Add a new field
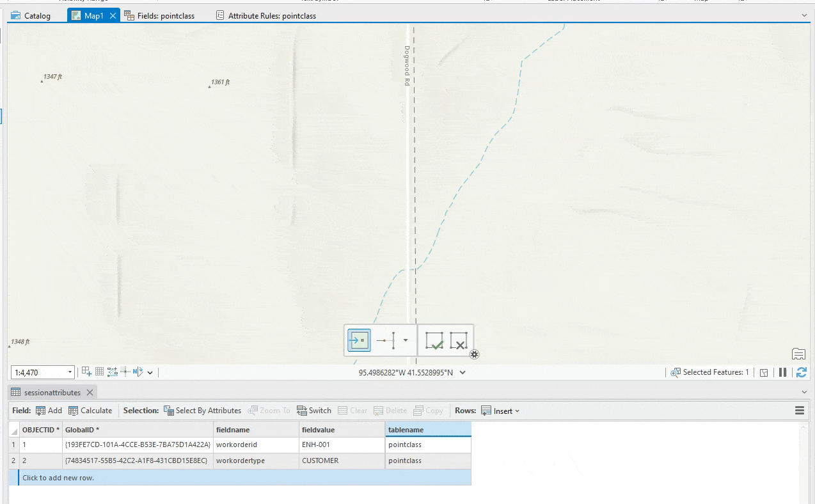815x504 pixels. (49, 411)
